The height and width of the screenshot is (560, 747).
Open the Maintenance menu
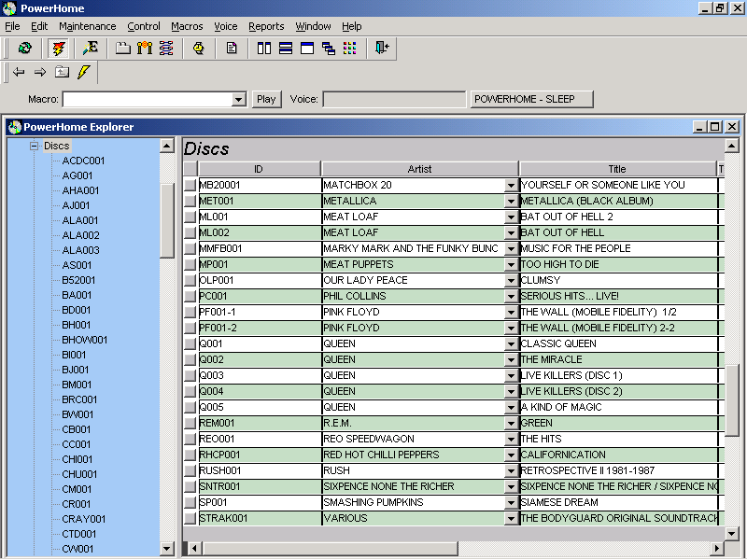pos(88,26)
